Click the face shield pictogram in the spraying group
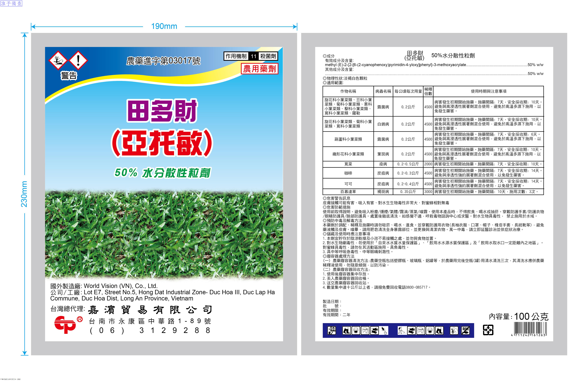This screenshot has height=381, width=588. [x=421, y=330]
